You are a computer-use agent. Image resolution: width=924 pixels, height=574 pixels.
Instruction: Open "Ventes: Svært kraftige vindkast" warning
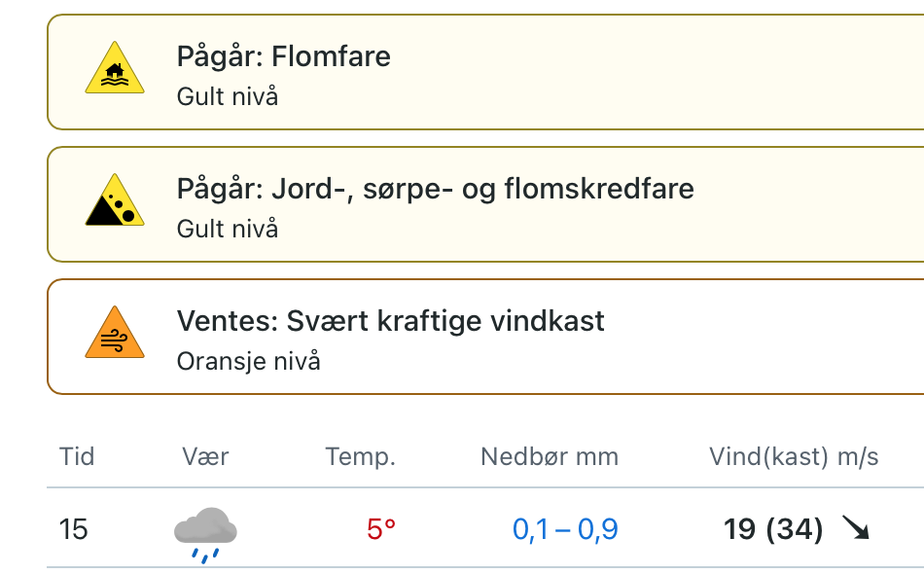click(391, 320)
